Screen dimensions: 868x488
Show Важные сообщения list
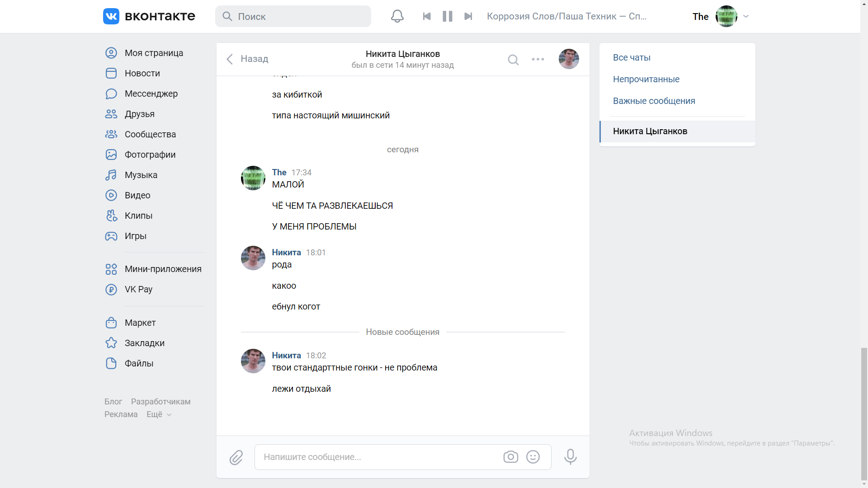point(654,101)
